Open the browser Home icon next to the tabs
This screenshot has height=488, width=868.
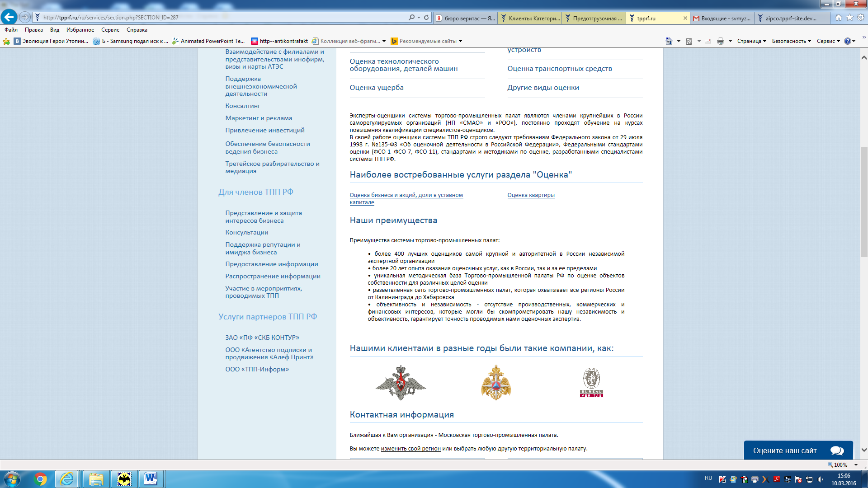coord(839,18)
